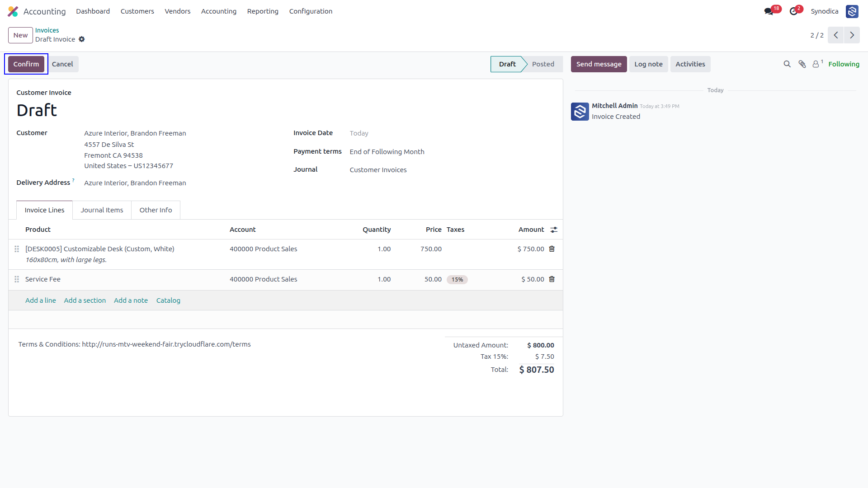Add a section to the invoice
The width and height of the screenshot is (868, 488).
tap(85, 300)
